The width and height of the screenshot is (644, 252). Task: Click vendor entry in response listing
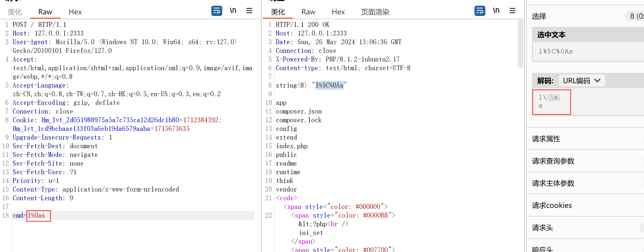tap(286, 189)
